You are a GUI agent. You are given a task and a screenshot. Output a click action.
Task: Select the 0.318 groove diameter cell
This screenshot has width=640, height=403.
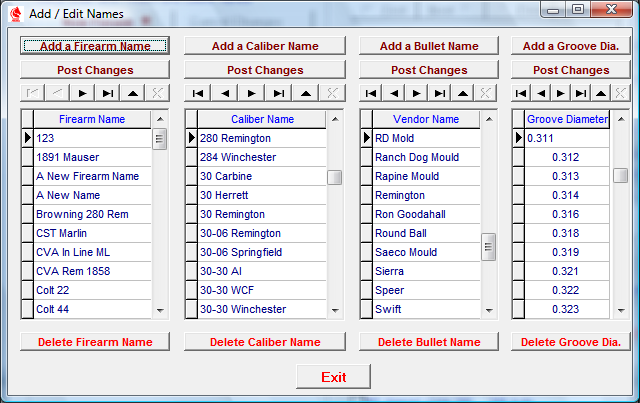[x=566, y=233]
